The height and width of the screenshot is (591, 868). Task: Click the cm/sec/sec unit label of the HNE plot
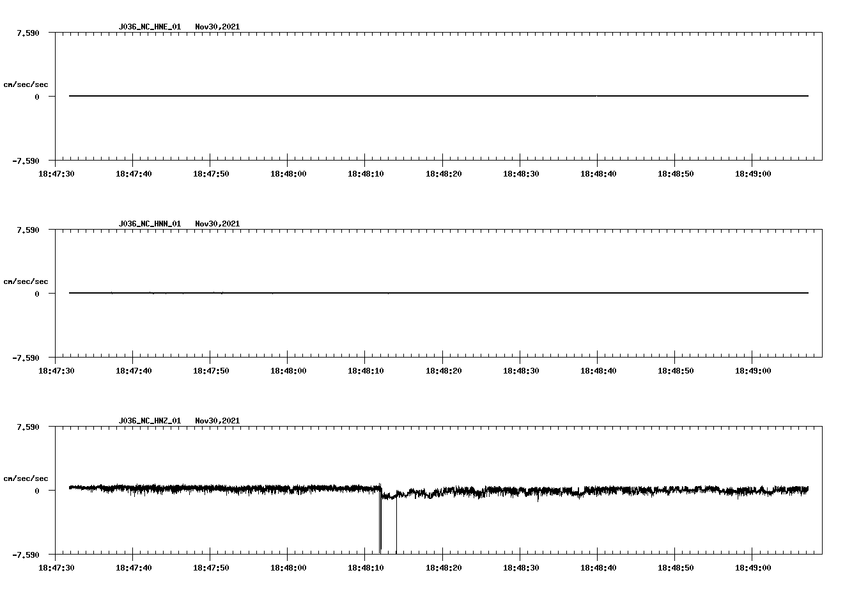(x=26, y=84)
